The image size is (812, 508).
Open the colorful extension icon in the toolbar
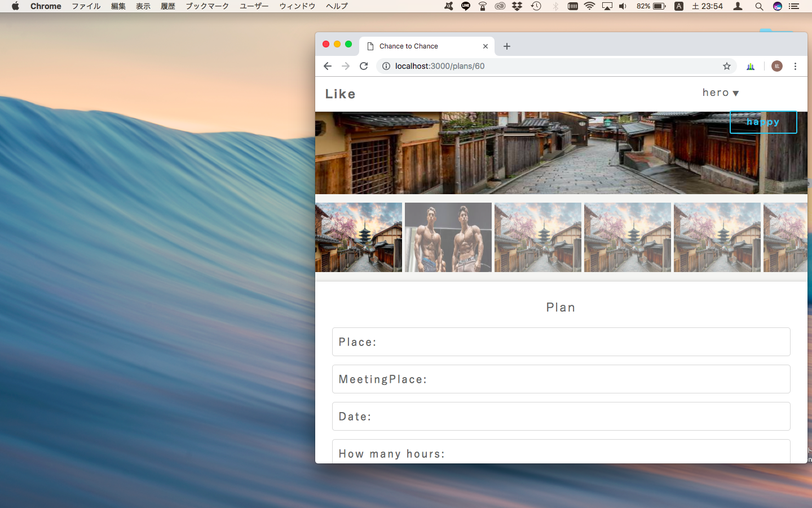pyautogui.click(x=751, y=66)
